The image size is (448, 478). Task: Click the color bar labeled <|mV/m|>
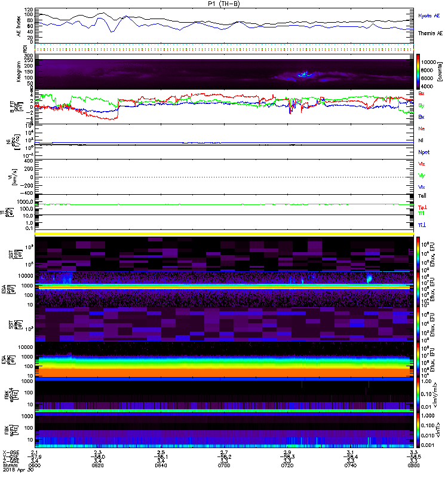[x=419, y=395]
